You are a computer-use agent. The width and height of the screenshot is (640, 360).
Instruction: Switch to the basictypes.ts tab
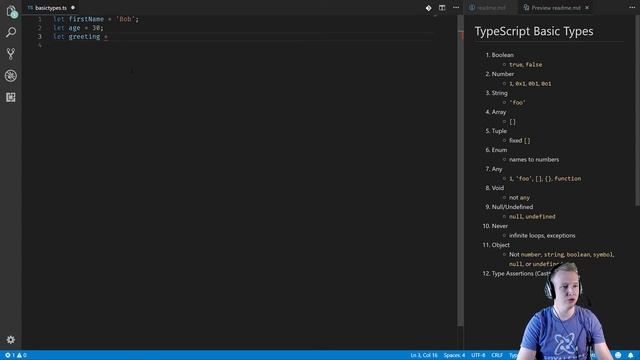[x=51, y=8]
